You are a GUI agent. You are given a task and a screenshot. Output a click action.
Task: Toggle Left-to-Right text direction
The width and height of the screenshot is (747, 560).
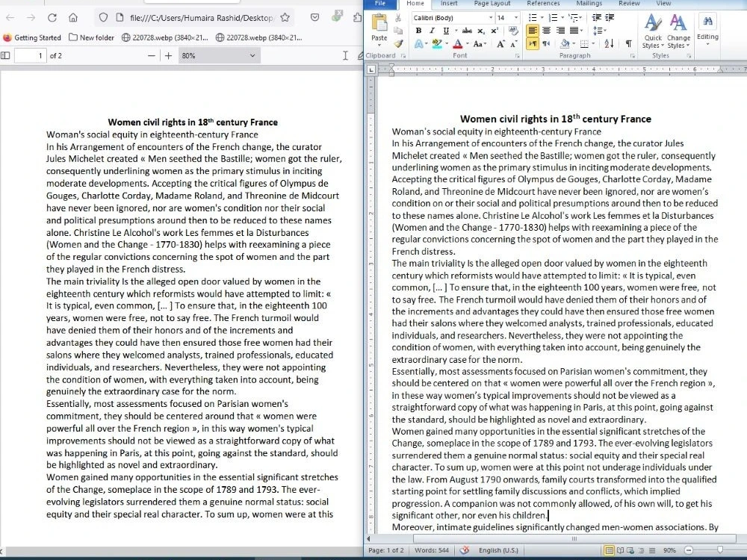click(x=532, y=44)
